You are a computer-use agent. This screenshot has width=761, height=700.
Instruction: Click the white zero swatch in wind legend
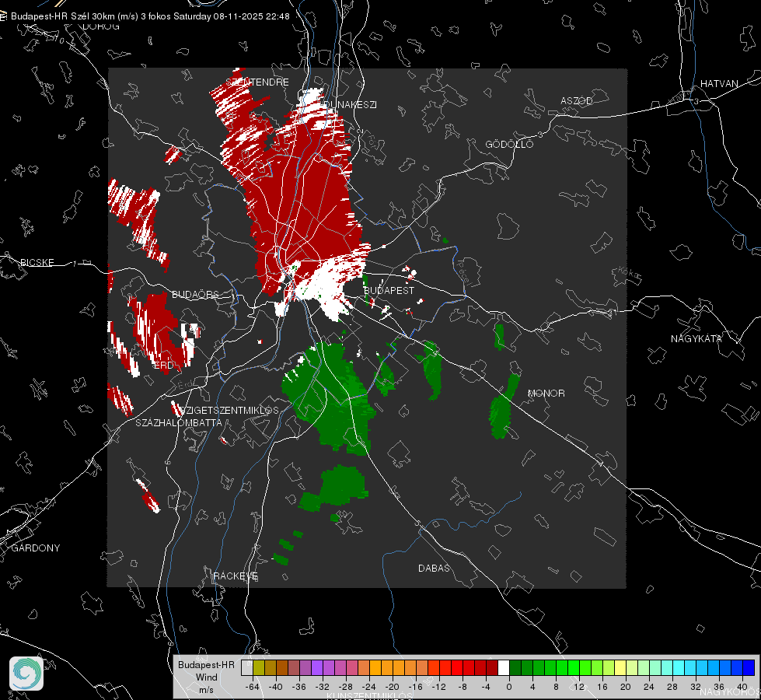point(504,667)
